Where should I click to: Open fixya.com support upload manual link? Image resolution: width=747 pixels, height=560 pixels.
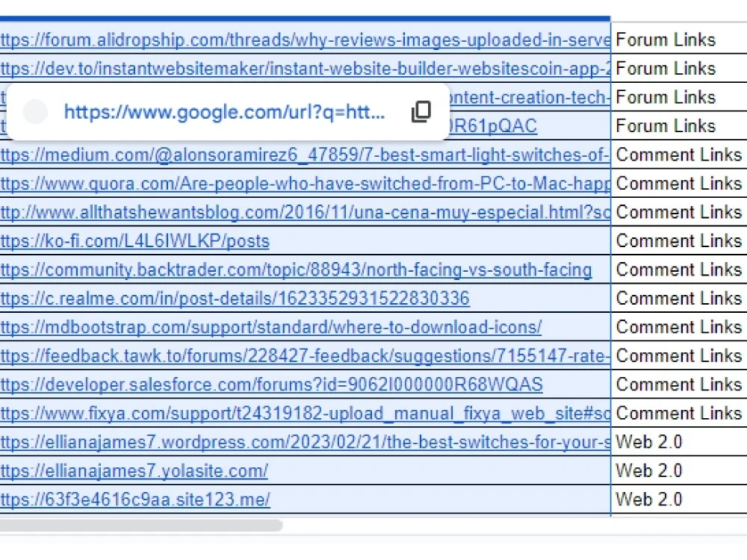point(306,414)
